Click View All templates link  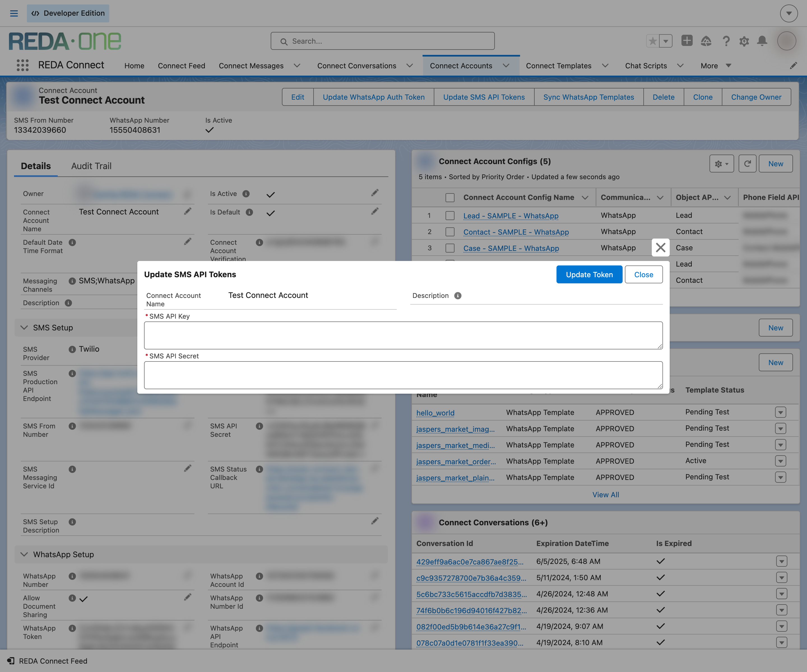tap(606, 494)
